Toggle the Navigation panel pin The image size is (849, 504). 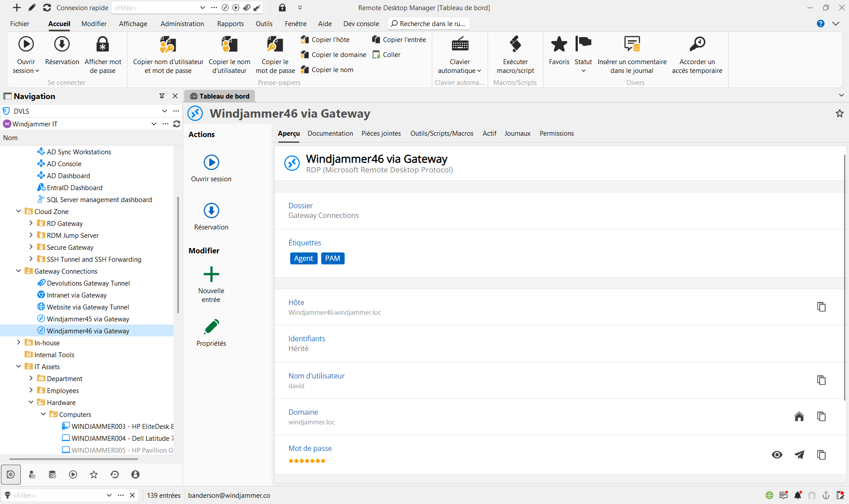click(x=162, y=96)
